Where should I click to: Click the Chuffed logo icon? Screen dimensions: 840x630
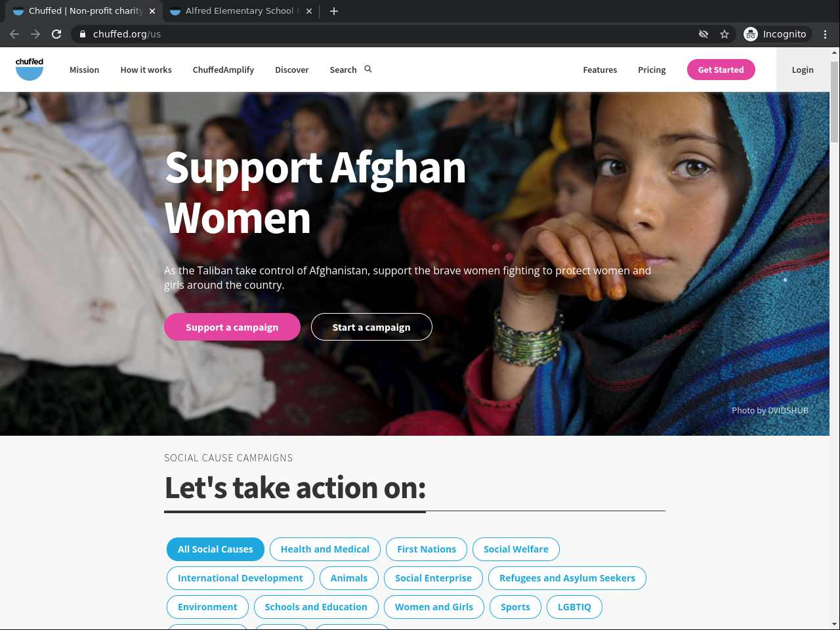point(30,69)
